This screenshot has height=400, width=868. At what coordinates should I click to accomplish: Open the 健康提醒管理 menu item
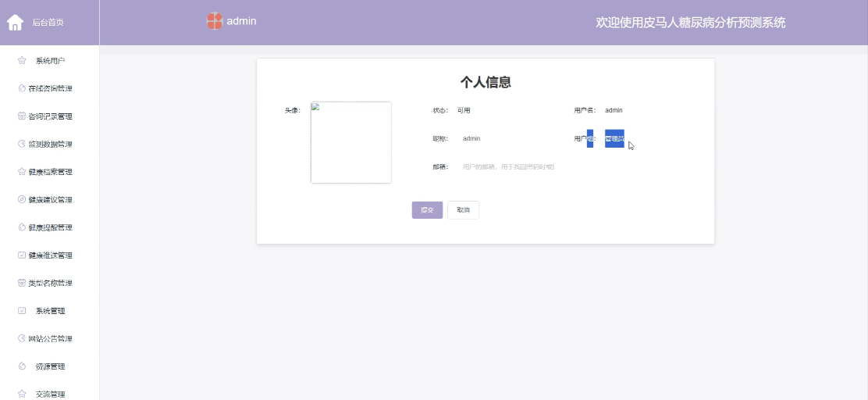pyautogui.click(x=50, y=227)
